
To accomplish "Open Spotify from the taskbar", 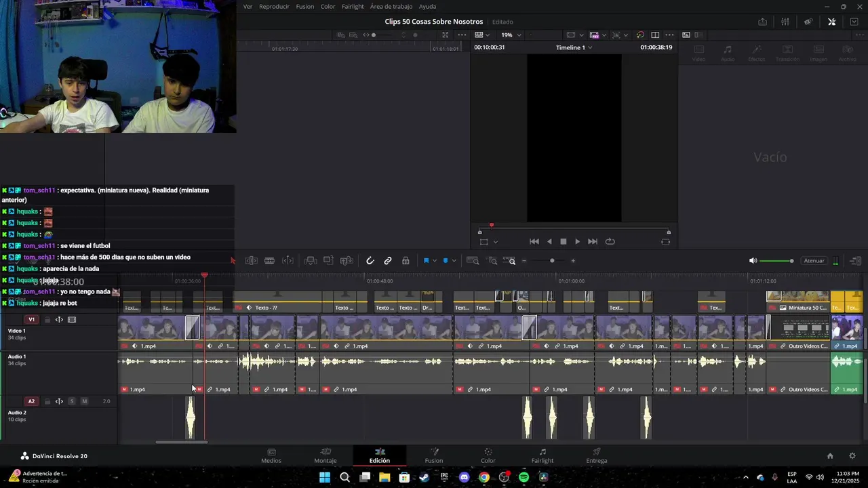I will 524,477.
